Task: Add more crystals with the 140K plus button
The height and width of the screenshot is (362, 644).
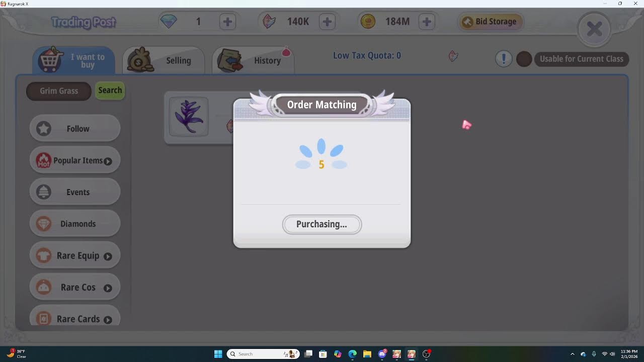Action: [327, 22]
